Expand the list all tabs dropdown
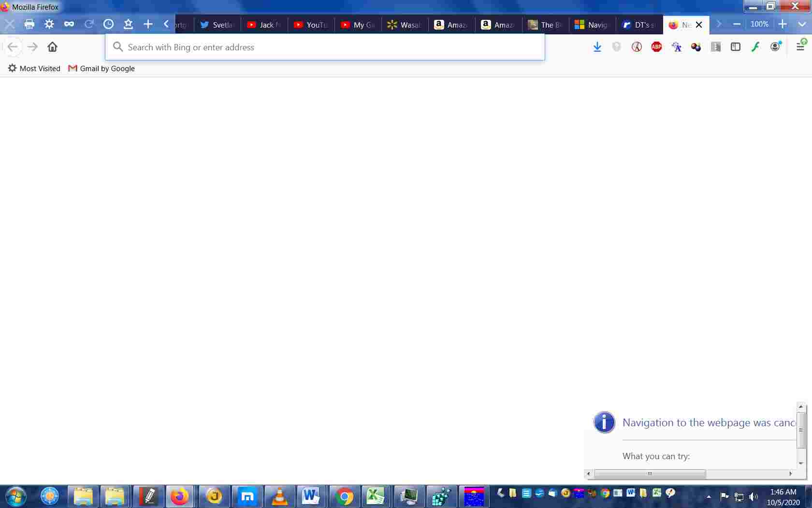The width and height of the screenshot is (812, 508). (802, 24)
